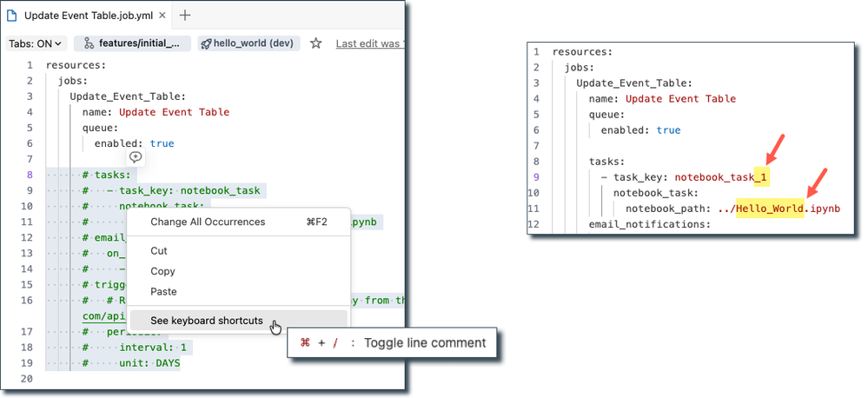
Task: Click the star favorite icon
Action: coord(316,43)
